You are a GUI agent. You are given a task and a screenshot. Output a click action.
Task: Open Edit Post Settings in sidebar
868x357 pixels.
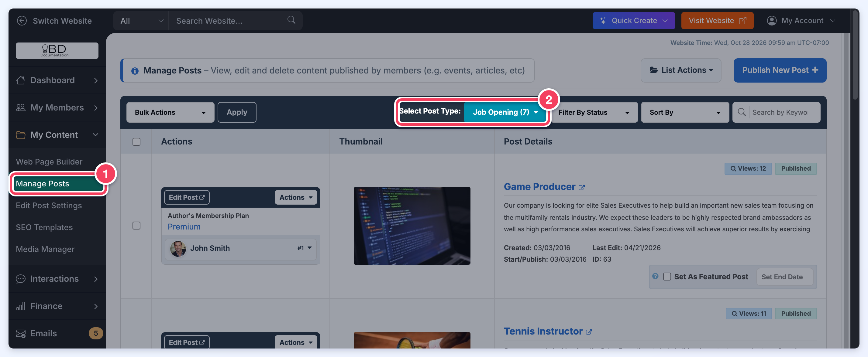coord(49,205)
